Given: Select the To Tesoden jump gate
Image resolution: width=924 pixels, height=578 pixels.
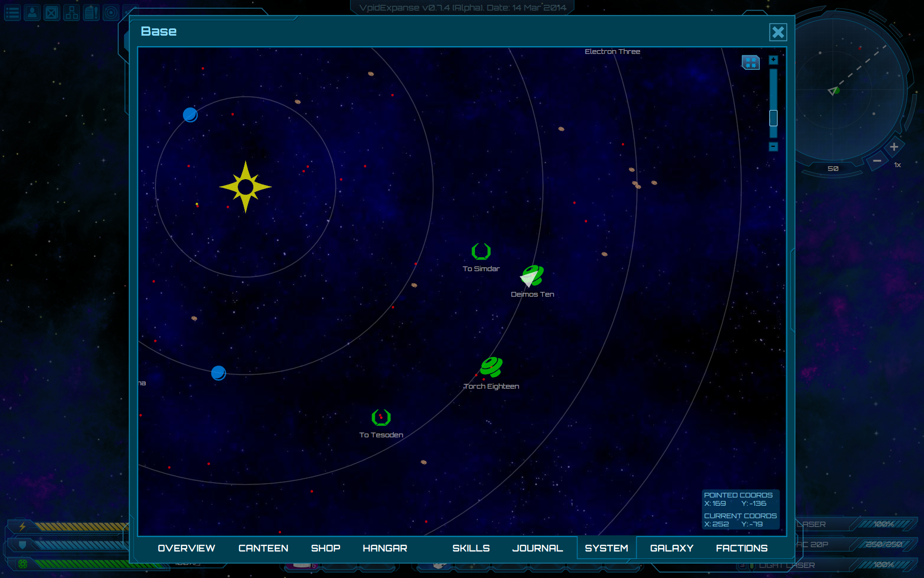Looking at the screenshot, I should [381, 417].
